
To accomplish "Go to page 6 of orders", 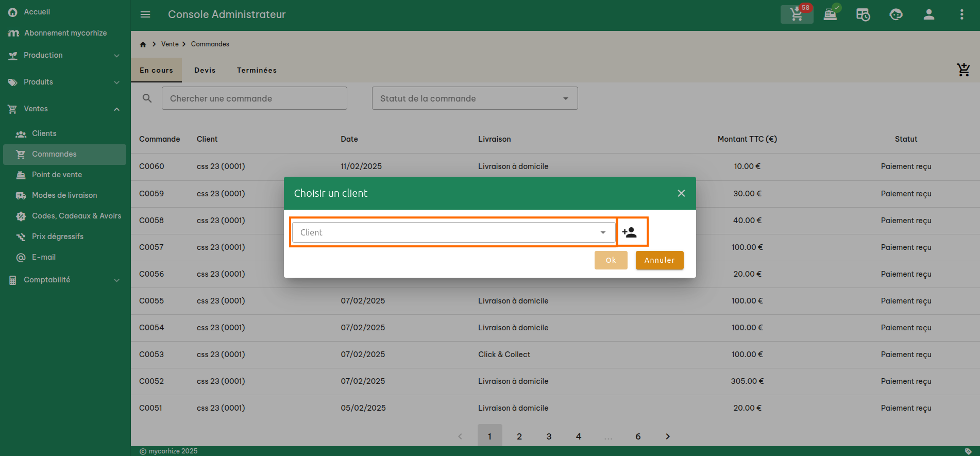I will [638, 436].
